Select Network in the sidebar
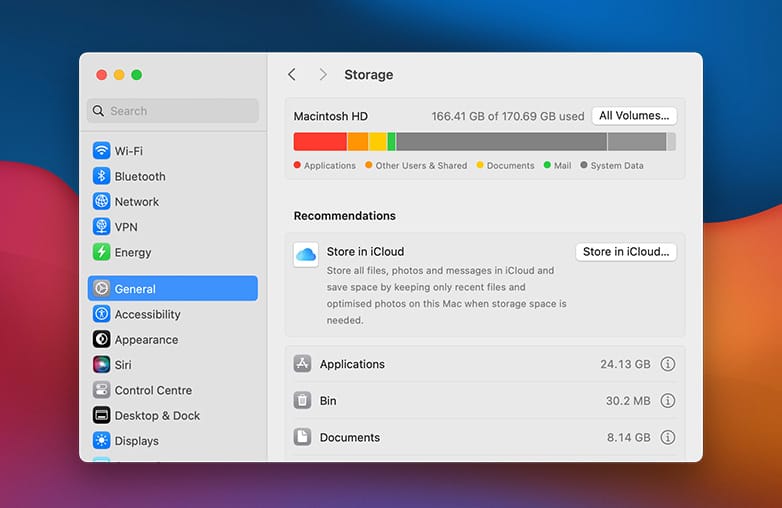The image size is (782, 508). (173, 201)
